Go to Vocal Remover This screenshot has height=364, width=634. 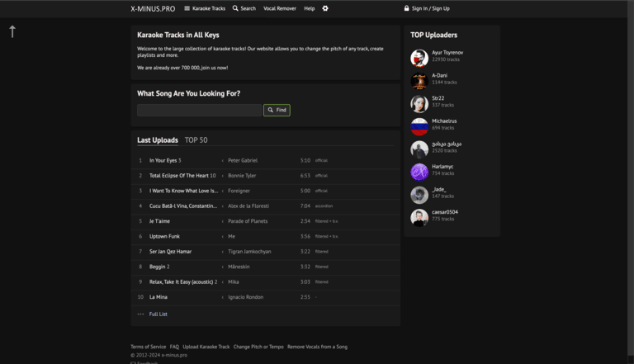tap(280, 8)
